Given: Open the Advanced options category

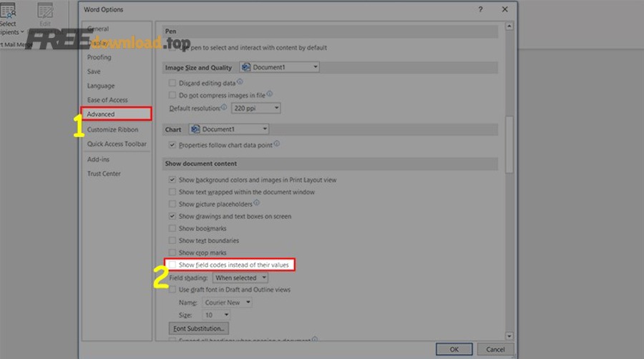Looking at the screenshot, I should tap(117, 114).
